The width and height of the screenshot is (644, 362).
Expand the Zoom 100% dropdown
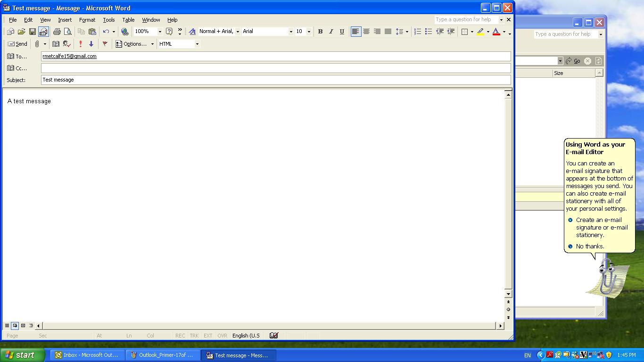[160, 32]
